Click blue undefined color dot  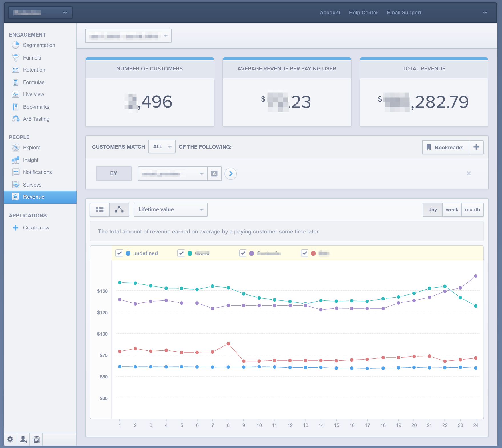[128, 253]
